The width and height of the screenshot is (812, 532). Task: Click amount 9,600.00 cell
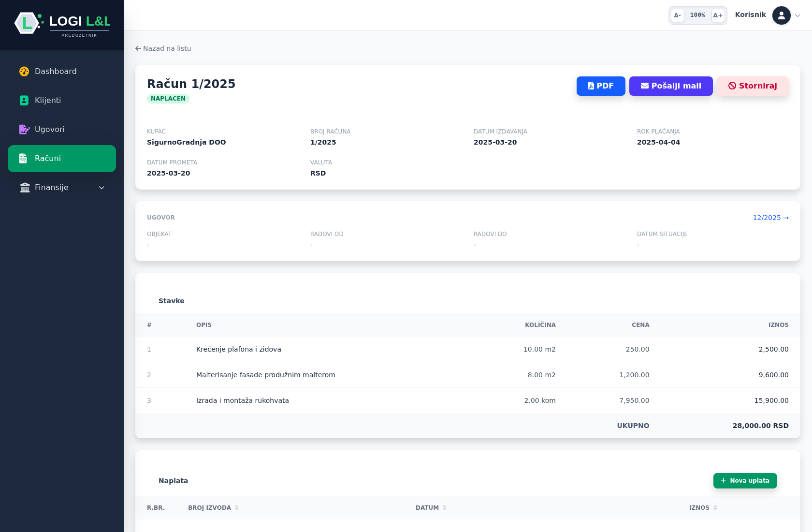click(773, 375)
